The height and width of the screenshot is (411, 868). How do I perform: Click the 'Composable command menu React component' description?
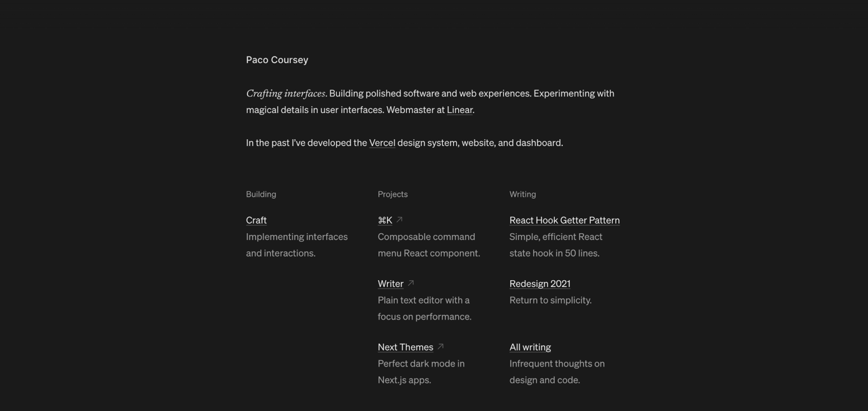click(x=429, y=245)
